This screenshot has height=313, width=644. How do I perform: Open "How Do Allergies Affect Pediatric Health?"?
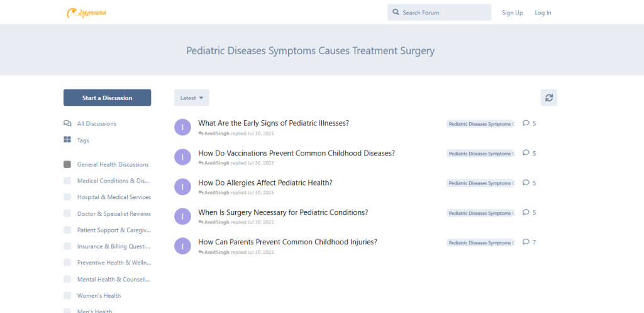265,183
